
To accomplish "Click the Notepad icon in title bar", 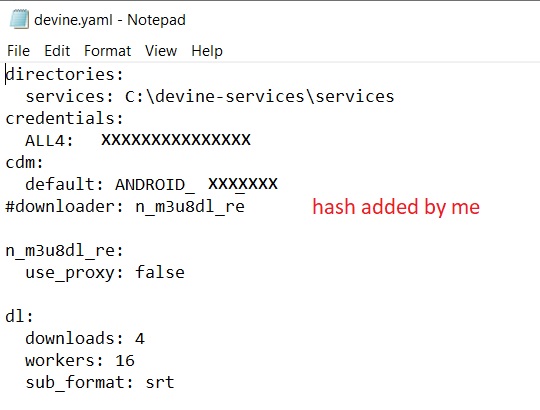I will pyautogui.click(x=19, y=19).
